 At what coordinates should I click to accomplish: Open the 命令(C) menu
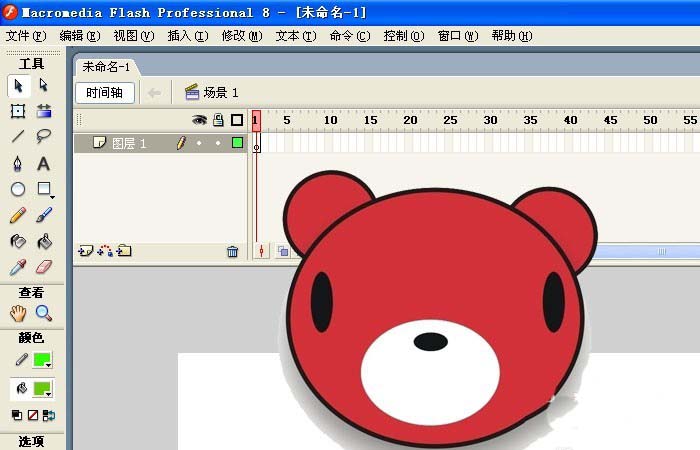point(350,36)
